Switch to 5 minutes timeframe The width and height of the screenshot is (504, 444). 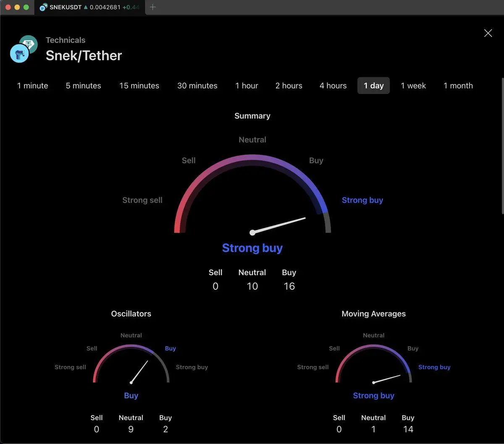coord(84,86)
